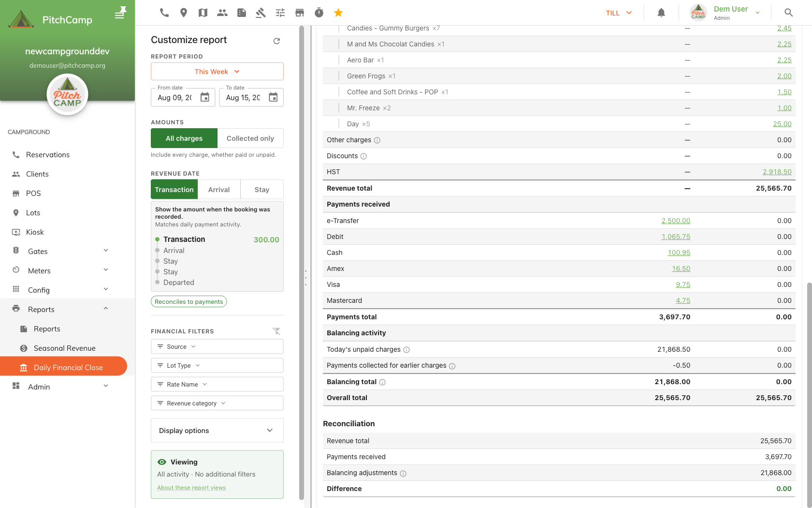Open the TILL dropdown
Image resolution: width=812 pixels, height=508 pixels.
[x=619, y=13]
